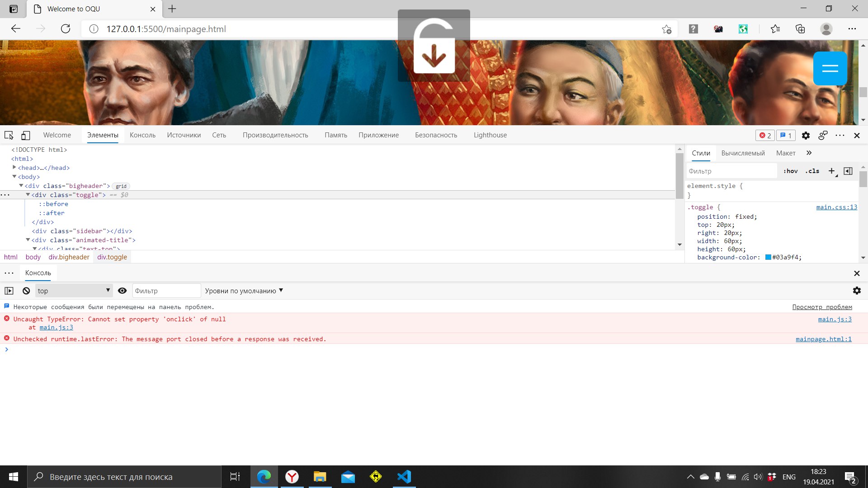Close the DevTools panel
The width and height of the screenshot is (868, 488).
point(857,135)
